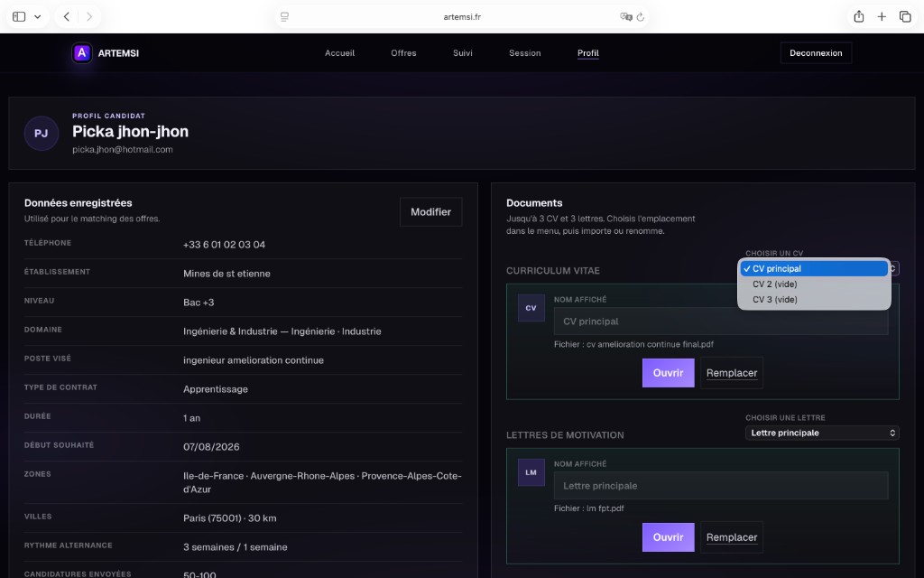Go forward with the forward arrow
Screen dimensions: 924x578
(x=89, y=16)
